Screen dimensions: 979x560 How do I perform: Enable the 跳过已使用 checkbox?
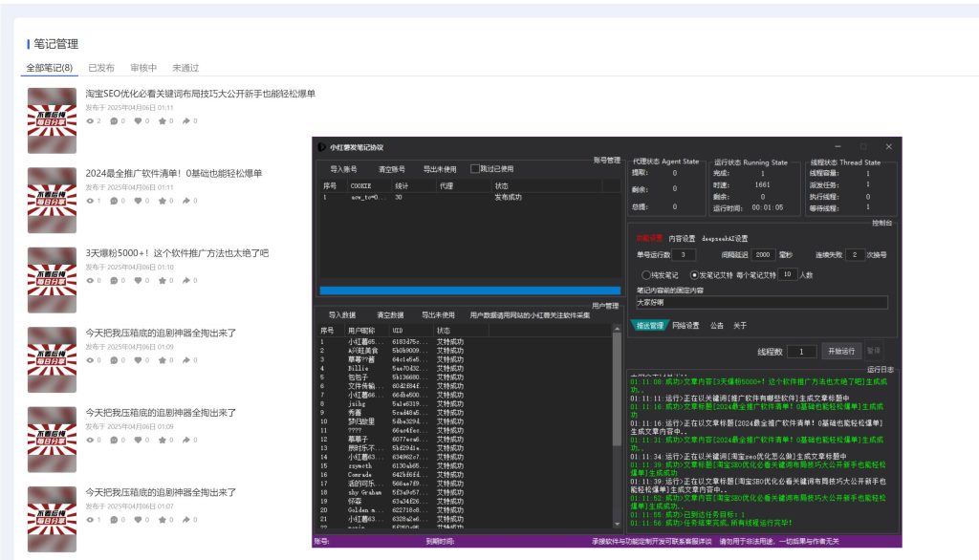pos(474,169)
